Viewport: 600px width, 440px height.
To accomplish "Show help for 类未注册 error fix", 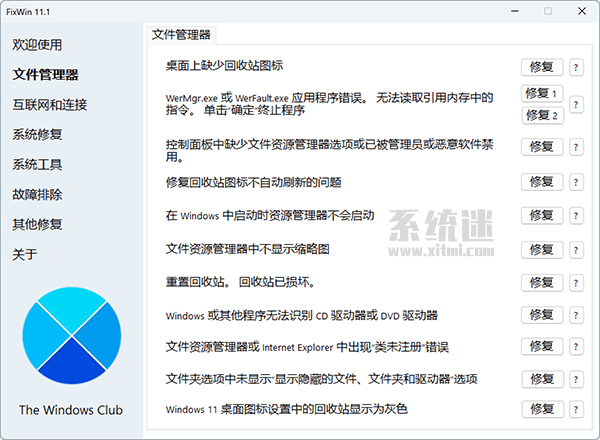I will point(576,346).
